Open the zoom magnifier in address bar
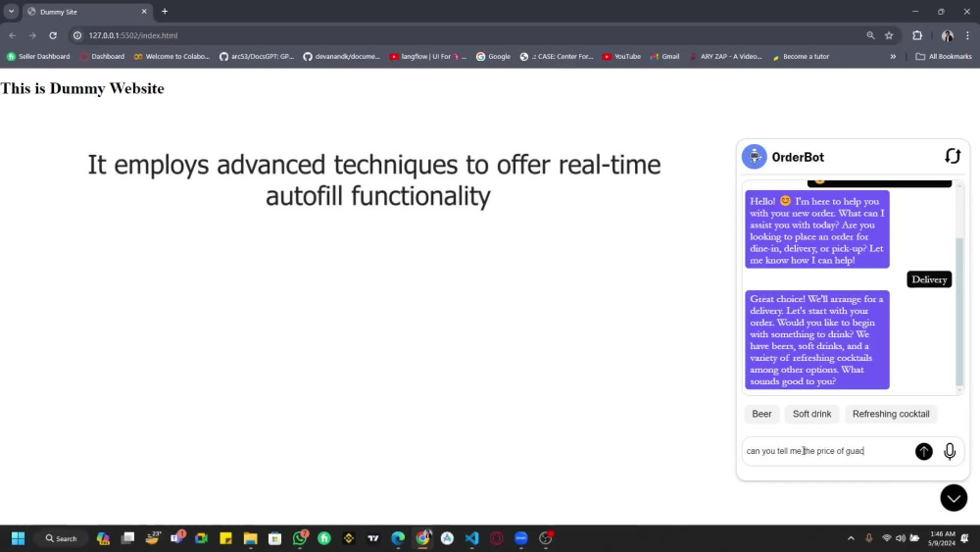Image resolution: width=980 pixels, height=552 pixels. [x=870, y=35]
